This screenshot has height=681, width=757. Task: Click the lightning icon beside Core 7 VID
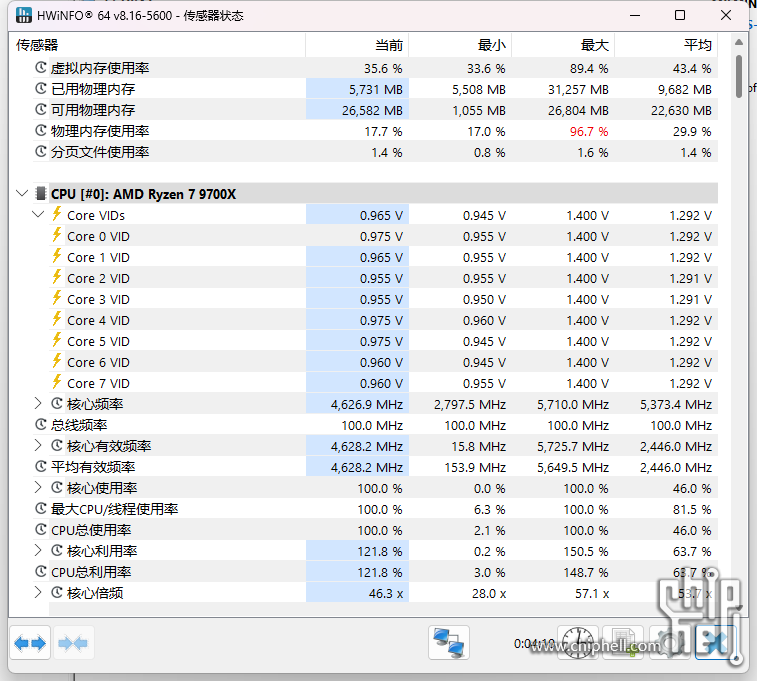click(x=57, y=382)
